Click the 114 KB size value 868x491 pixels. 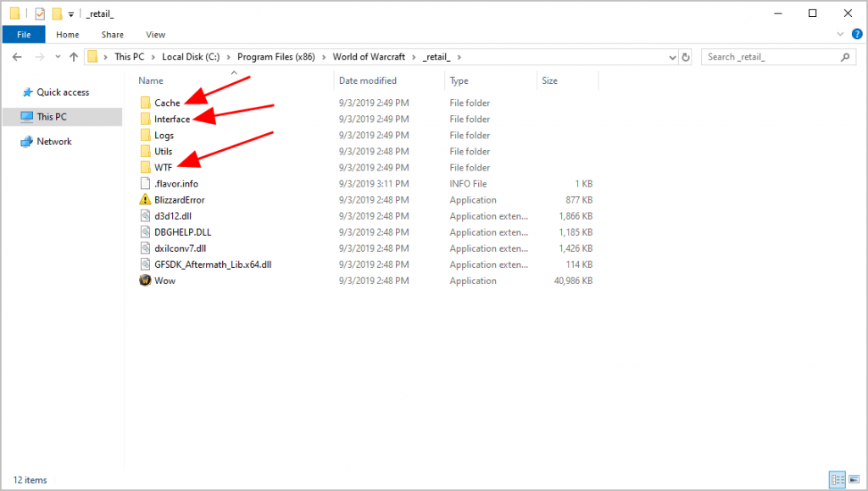coord(579,265)
